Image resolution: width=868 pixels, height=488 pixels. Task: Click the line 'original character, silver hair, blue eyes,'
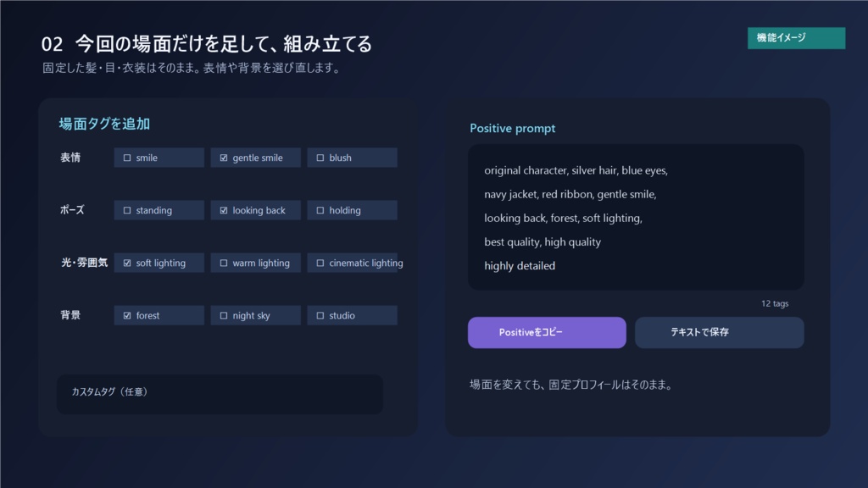[x=576, y=171]
